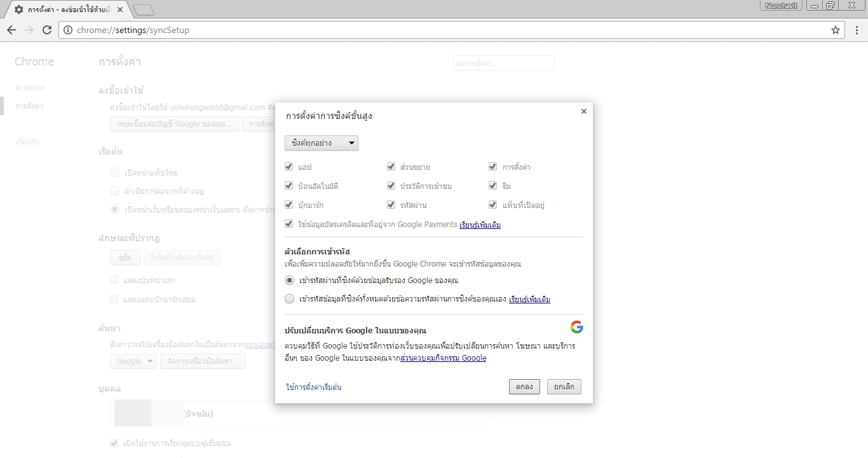This screenshot has height=458, width=868.
Task: Click the settings search field
Action: point(504,63)
